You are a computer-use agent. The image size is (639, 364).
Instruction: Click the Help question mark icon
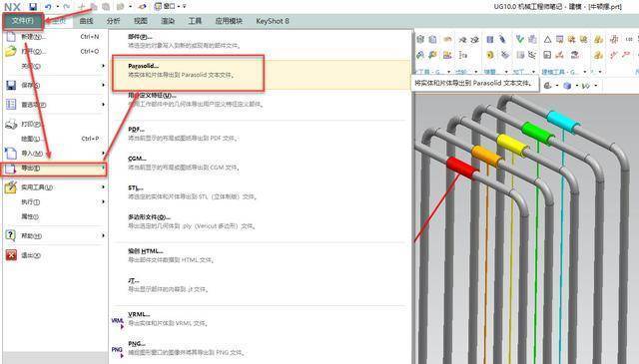[x=11, y=235]
